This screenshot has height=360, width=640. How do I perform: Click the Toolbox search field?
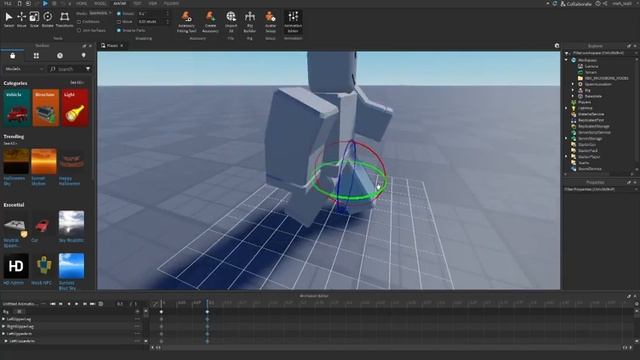pos(66,69)
